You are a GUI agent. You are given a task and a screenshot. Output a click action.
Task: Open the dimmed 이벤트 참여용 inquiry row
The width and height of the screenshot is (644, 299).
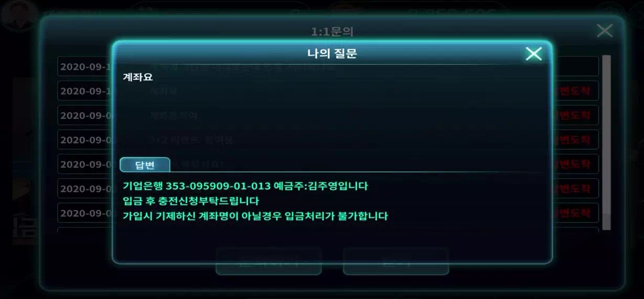[328, 140]
